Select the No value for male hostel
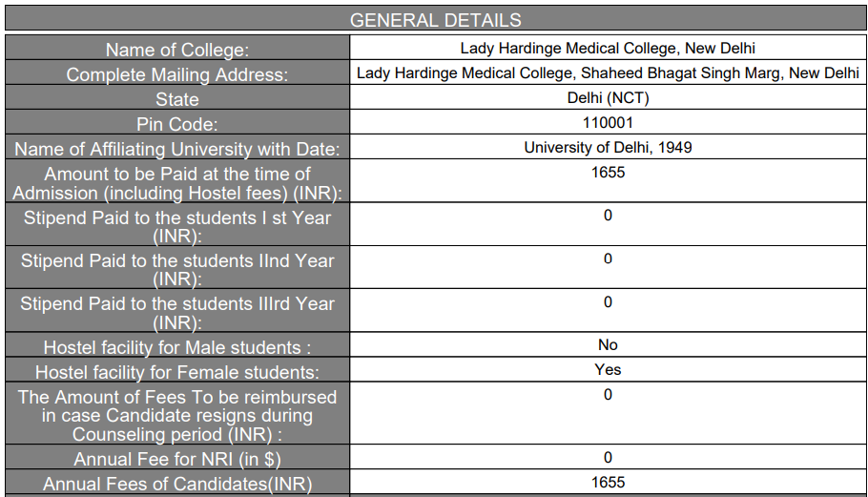Viewport: 868px width, 497px height. [x=608, y=345]
